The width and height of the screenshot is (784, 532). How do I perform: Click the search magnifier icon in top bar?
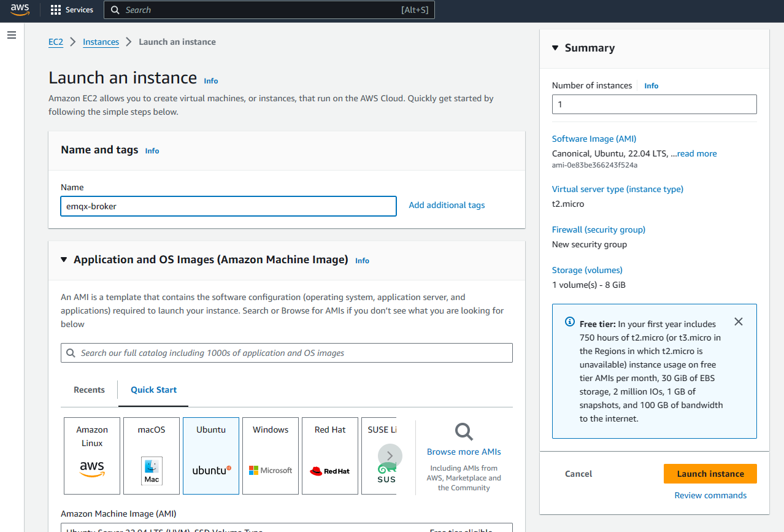(115, 10)
